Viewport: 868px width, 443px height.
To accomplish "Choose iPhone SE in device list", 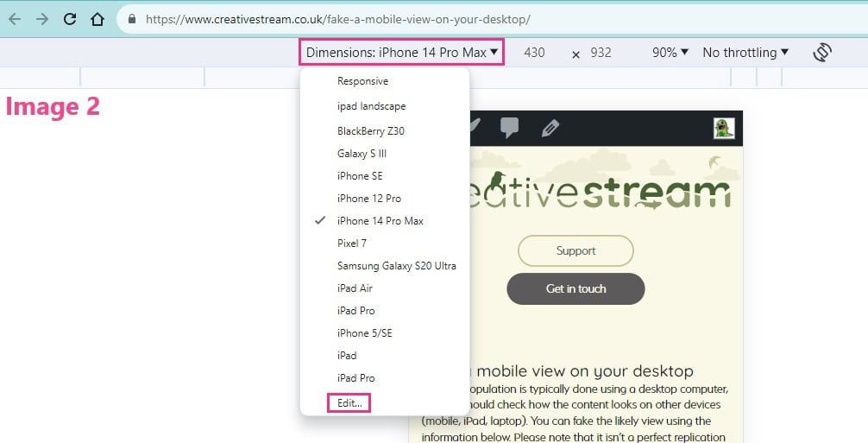I will pyautogui.click(x=360, y=176).
